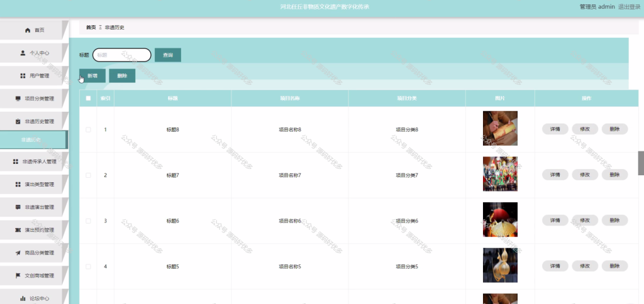
Task: Click 修改 for row 标题8
Action: click(x=585, y=129)
